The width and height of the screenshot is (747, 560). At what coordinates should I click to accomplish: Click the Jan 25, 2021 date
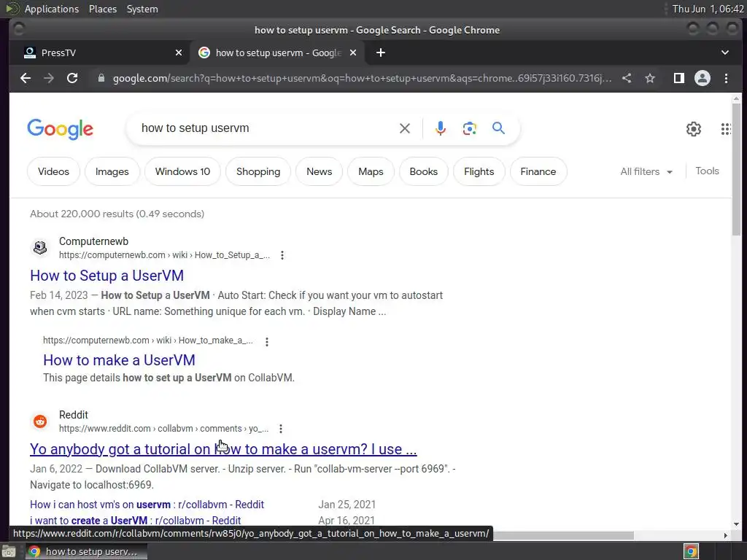(x=347, y=505)
